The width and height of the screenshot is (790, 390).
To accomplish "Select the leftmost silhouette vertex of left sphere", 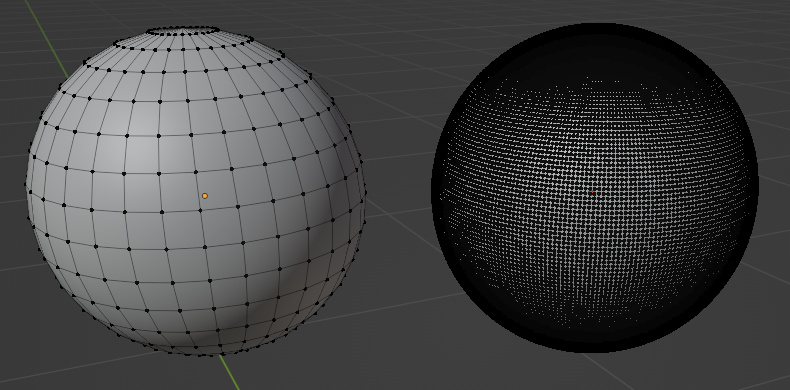I will 26,184.
